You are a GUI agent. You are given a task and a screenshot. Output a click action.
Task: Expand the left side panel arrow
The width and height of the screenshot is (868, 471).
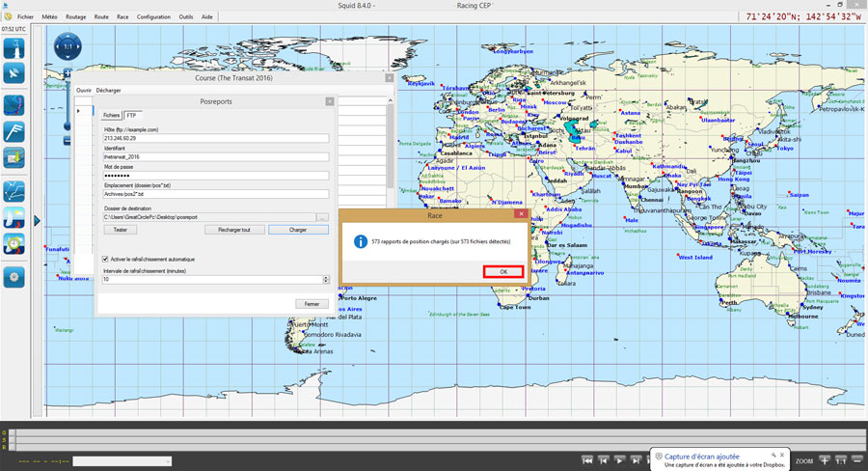coord(37,221)
